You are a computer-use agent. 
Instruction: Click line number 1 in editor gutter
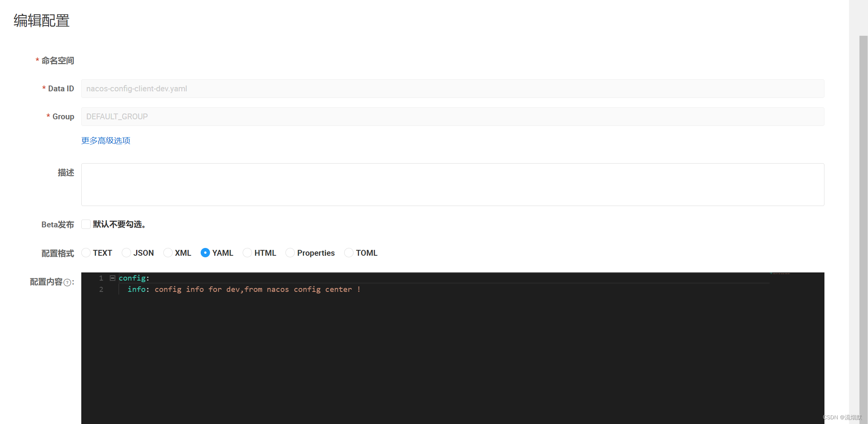click(101, 278)
